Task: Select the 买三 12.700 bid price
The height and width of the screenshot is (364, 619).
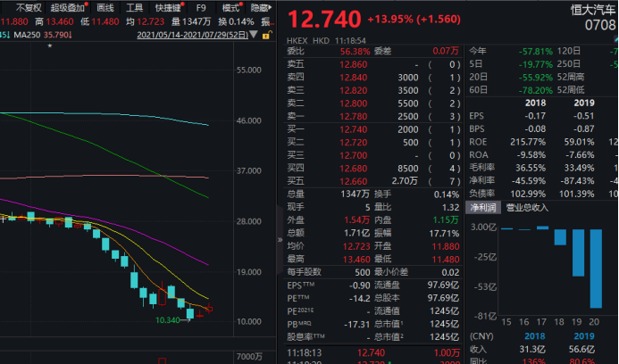Action: coord(354,155)
